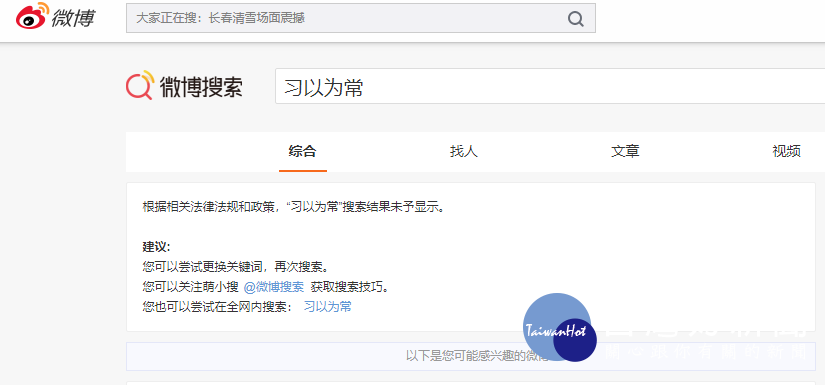Click the 习以为常 whole-web search link
The width and height of the screenshot is (825, 385).
click(328, 307)
